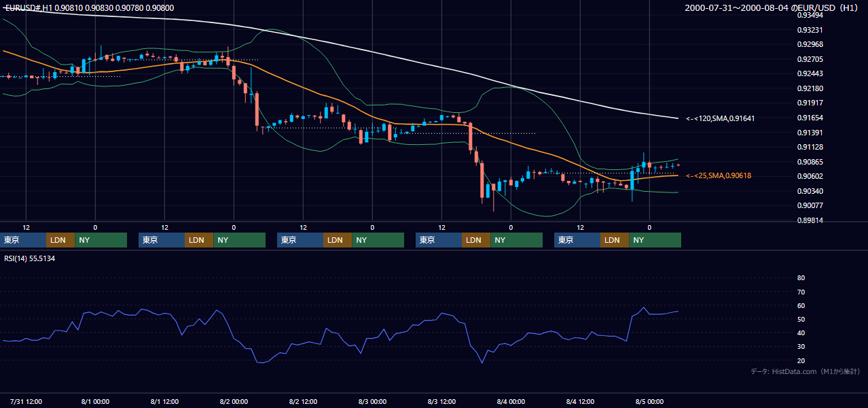Click price axis value 0.90077
Image resolution: width=868 pixels, height=408 pixels.
tap(809, 205)
